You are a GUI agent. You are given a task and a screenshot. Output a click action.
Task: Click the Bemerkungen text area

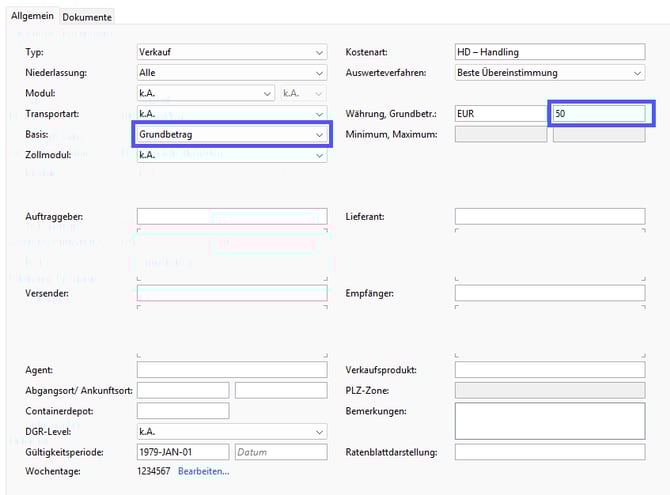(549, 420)
